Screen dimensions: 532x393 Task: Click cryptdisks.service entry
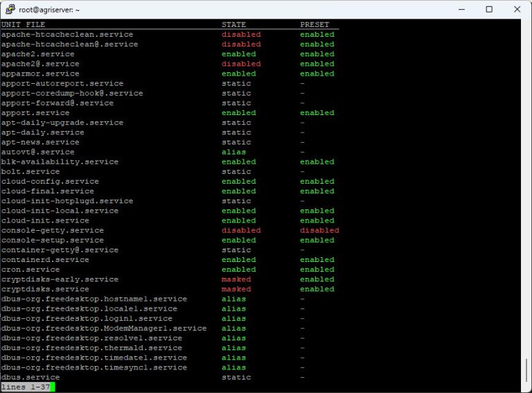point(45,289)
